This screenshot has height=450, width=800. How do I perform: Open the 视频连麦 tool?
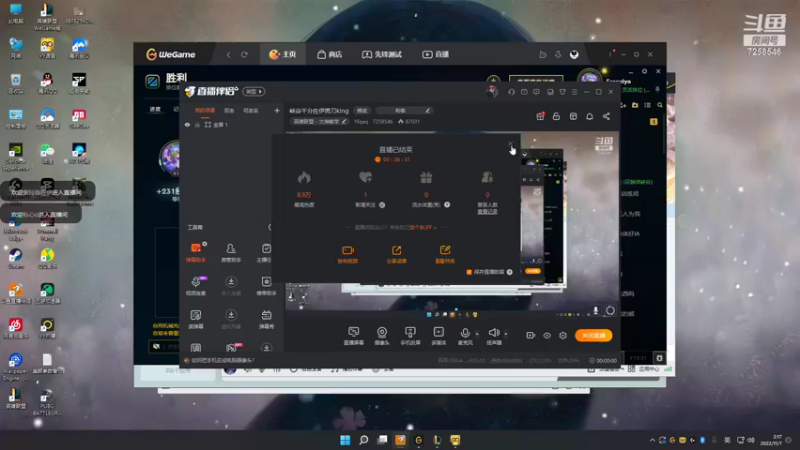point(196,286)
